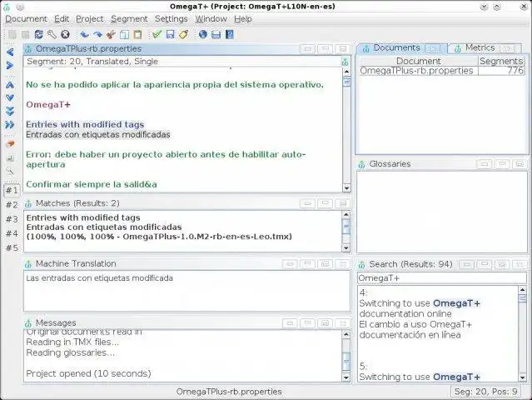Image resolution: width=532 pixels, height=400 pixels.
Task: Switch to the Documents tab
Action: click(x=396, y=47)
